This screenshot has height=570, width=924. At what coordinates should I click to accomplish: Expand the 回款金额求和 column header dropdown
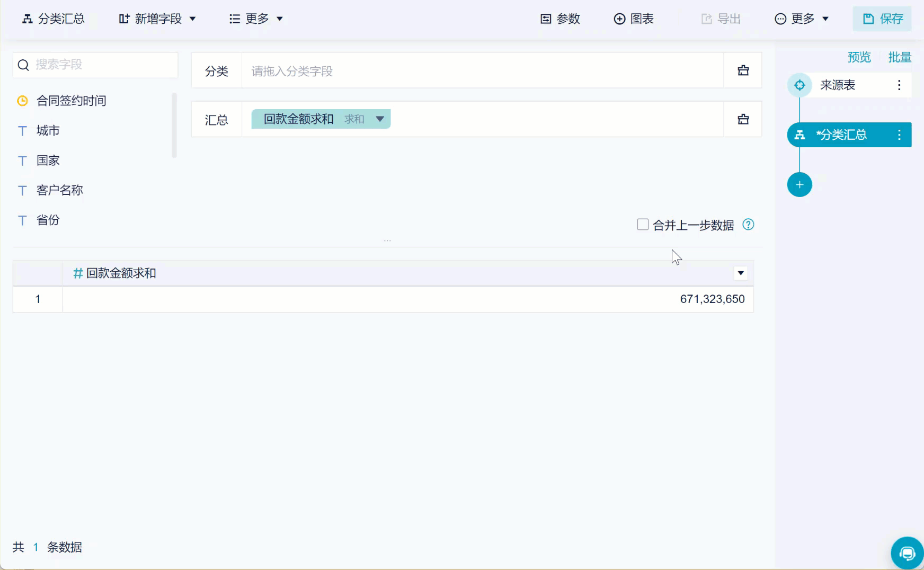[741, 273]
